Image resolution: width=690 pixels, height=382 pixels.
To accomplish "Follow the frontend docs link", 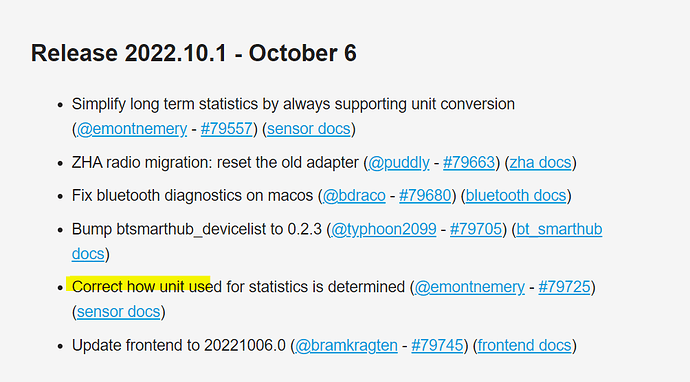I will (525, 345).
